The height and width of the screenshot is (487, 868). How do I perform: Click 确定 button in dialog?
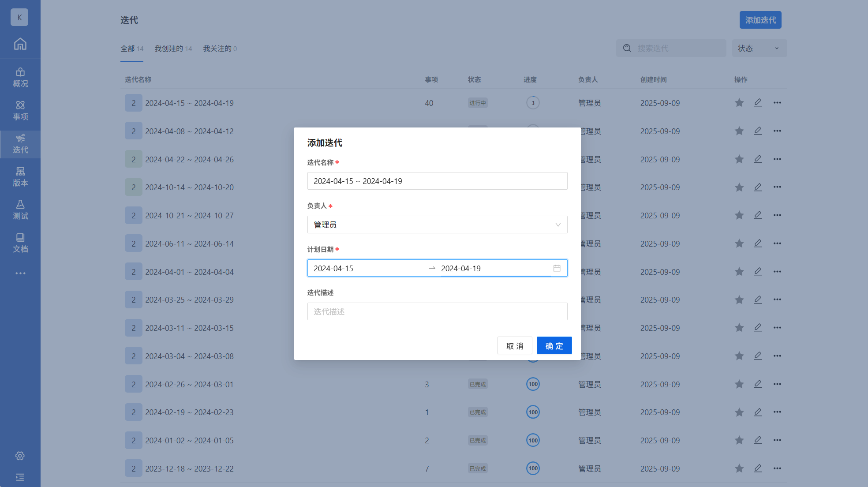coord(554,346)
